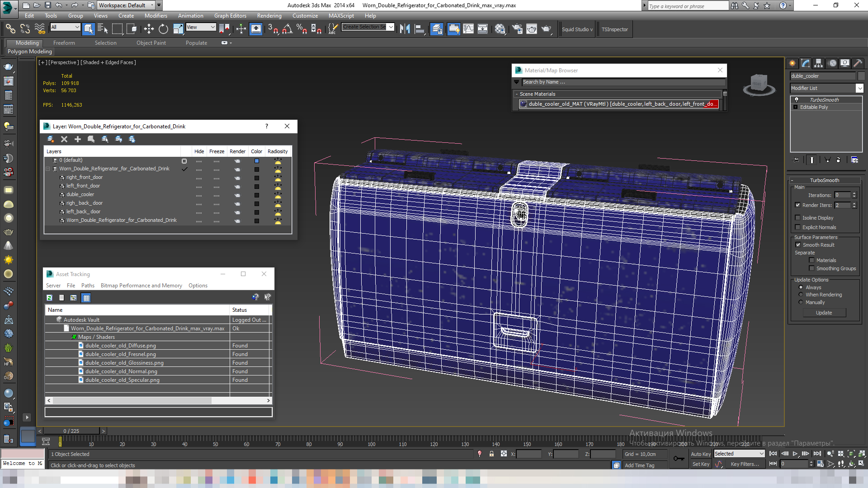This screenshot has height=488, width=868.
Task: Enable the Render Iters checkbox
Action: (798, 205)
